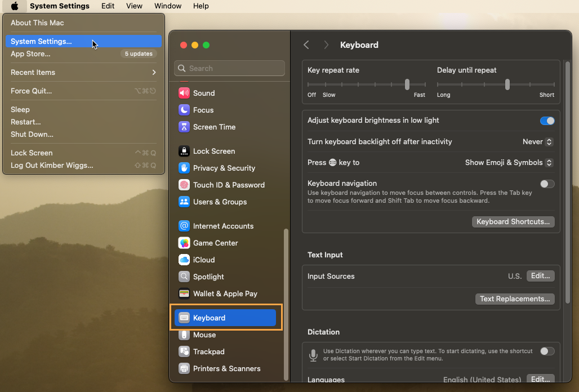Screen dimensions: 579x392
Task: Click the "Short" label under Delay until repeat
Action: click(546, 95)
